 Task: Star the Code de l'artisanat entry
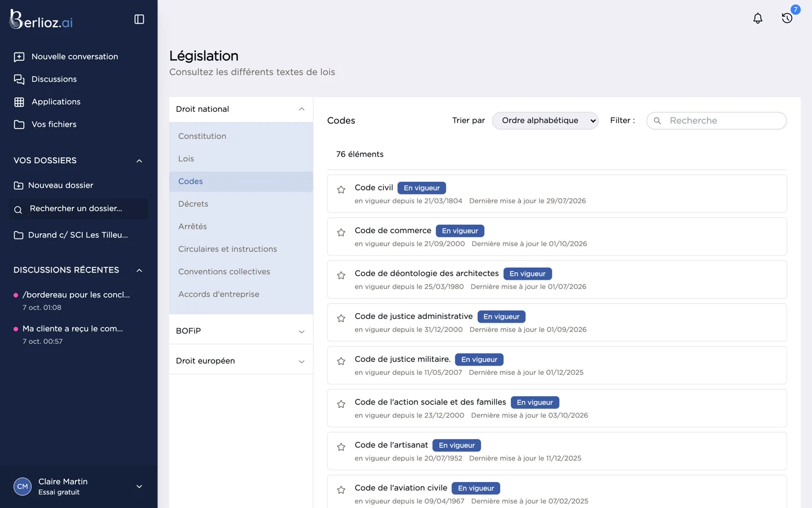tap(341, 447)
